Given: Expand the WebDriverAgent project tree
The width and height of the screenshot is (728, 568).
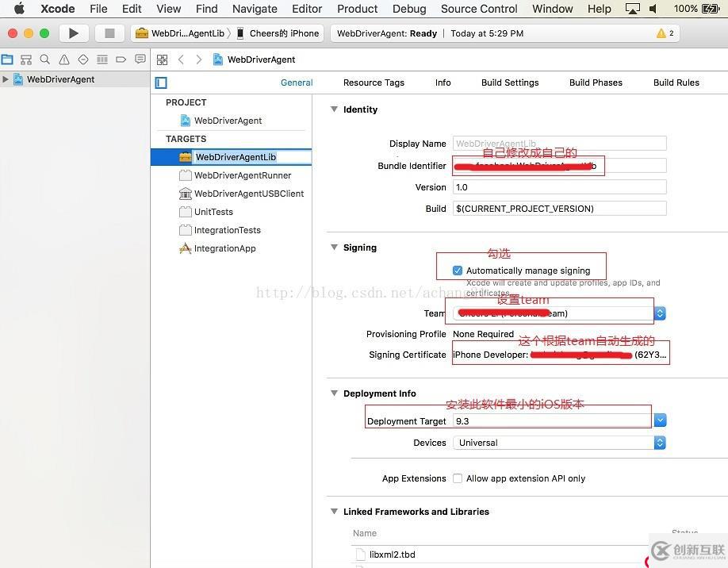Looking at the screenshot, I should click(x=6, y=79).
